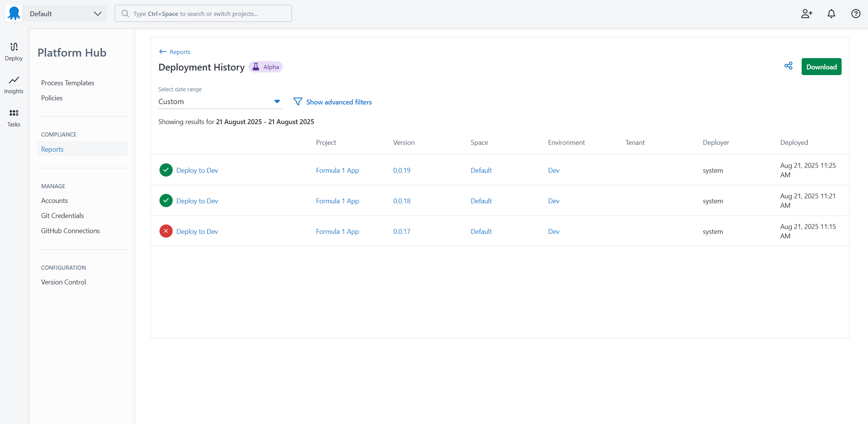Open Default space link in 0.0.19 row

pyautogui.click(x=481, y=170)
